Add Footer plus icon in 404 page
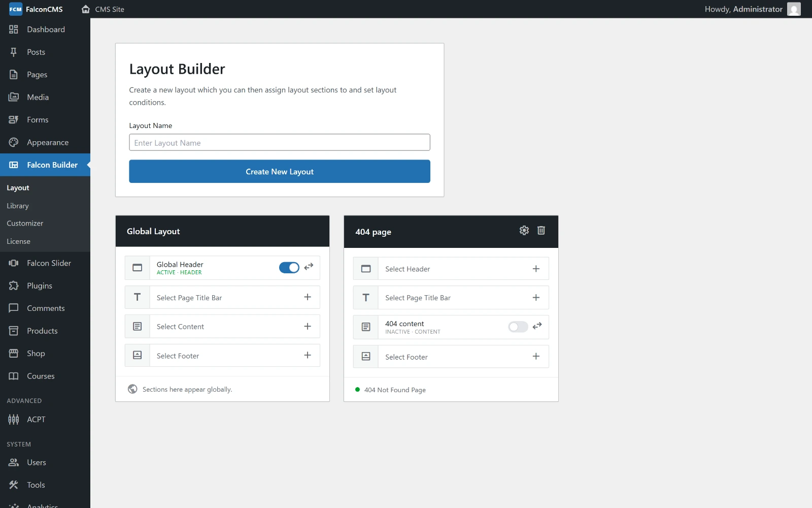This screenshot has width=812, height=508. 536,357
